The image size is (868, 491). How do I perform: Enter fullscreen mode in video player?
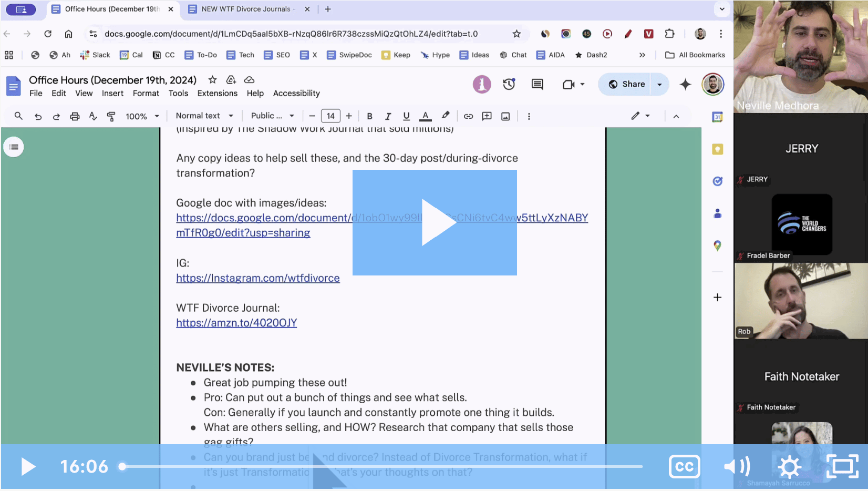point(842,466)
